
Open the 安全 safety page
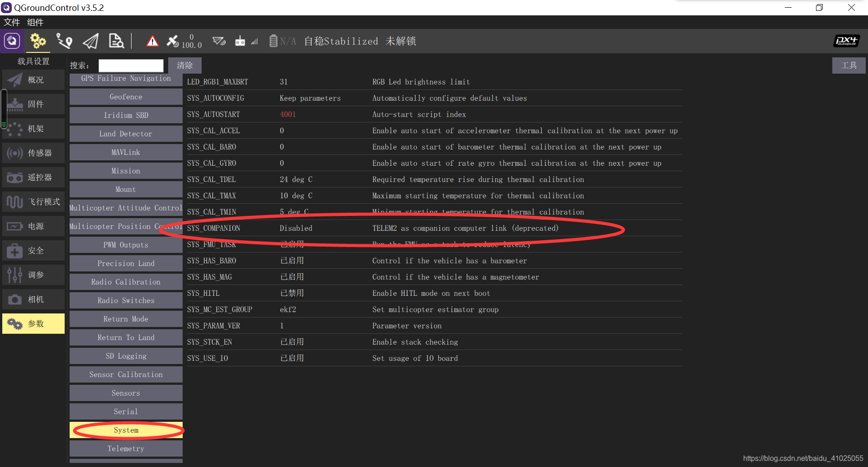33,251
